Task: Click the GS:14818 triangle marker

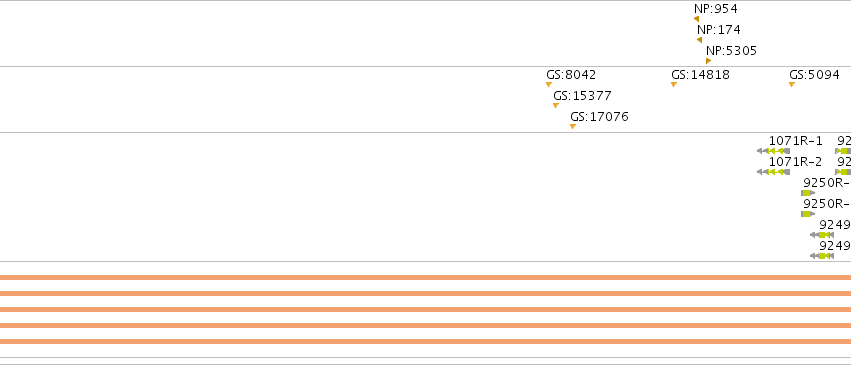Action: pyautogui.click(x=674, y=85)
